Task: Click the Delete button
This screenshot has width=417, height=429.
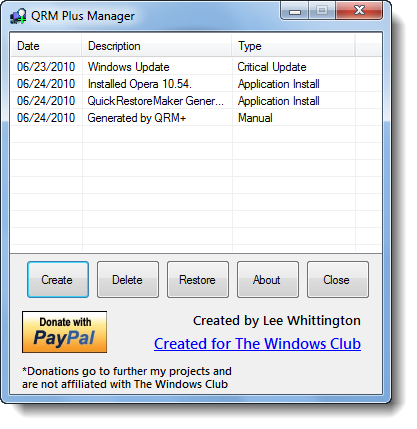Action: (128, 280)
